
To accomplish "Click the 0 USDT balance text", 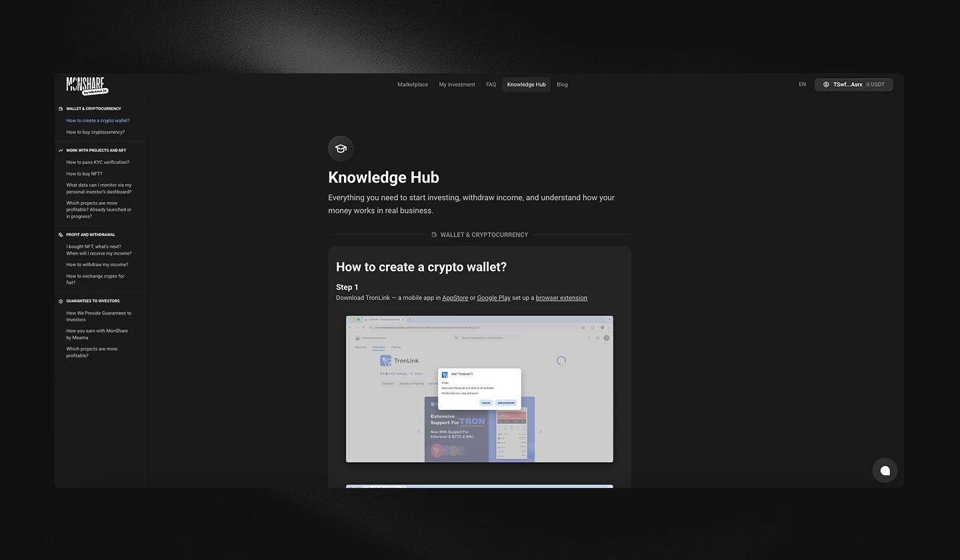I will tap(875, 85).
